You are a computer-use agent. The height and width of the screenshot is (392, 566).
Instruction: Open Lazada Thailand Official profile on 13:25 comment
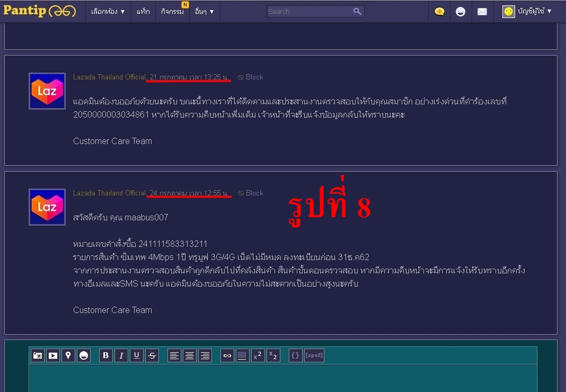(109, 77)
